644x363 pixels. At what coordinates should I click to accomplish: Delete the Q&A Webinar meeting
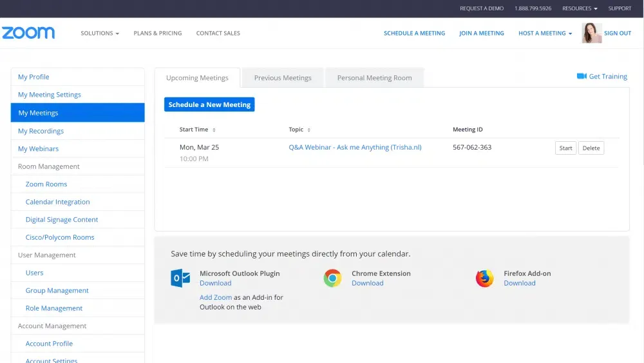(591, 148)
